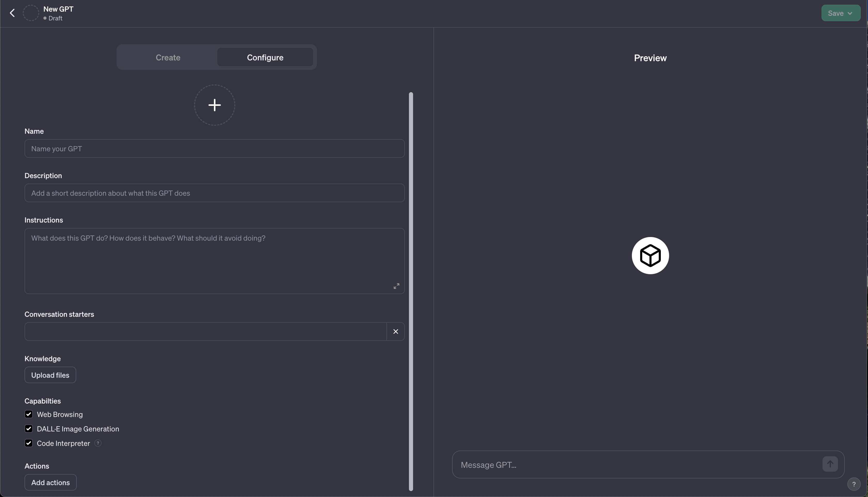Toggle the Code Interpreter checkbox off
Image resolution: width=868 pixels, height=497 pixels.
(x=28, y=443)
